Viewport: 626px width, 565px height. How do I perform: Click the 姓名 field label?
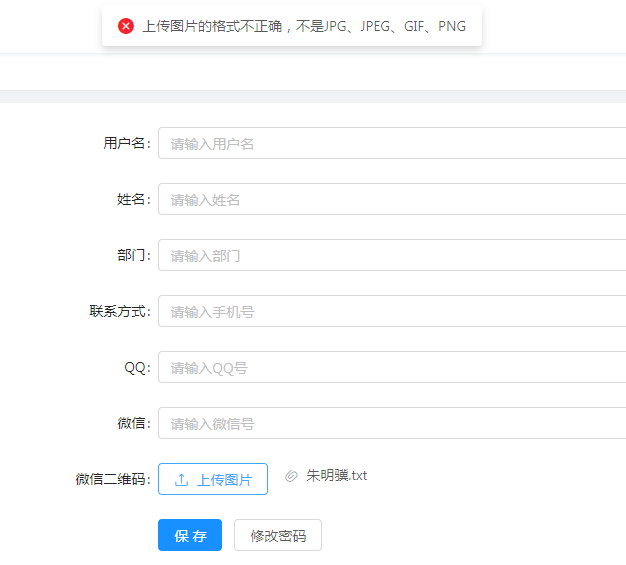pyautogui.click(x=134, y=199)
